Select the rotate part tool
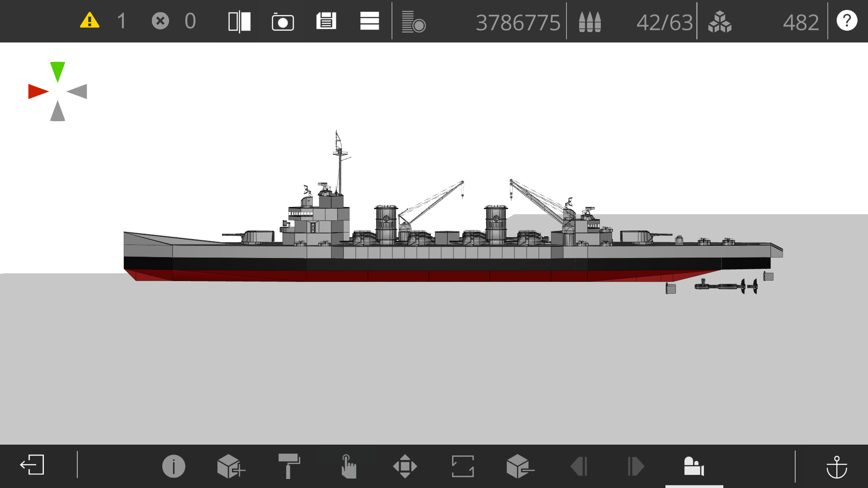 [462, 466]
